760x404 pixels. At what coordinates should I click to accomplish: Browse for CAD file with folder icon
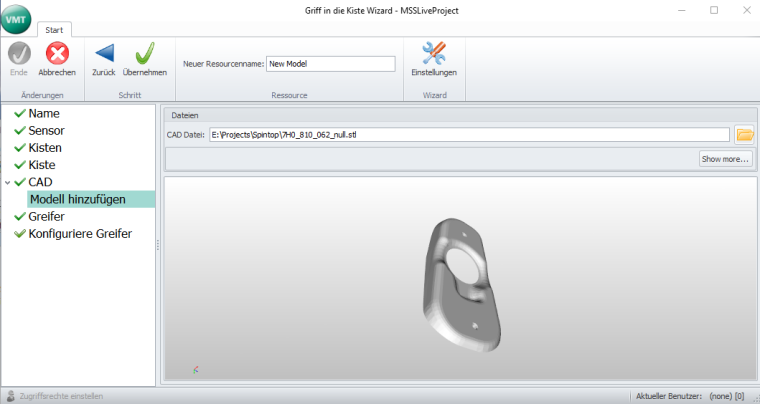(x=744, y=135)
